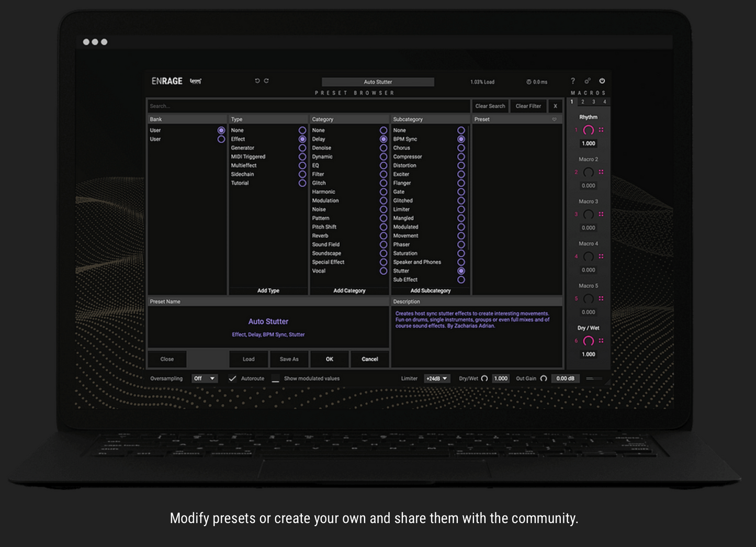Select the Reverb category radio button
Viewport: 756px width, 547px height.
pyautogui.click(x=383, y=236)
